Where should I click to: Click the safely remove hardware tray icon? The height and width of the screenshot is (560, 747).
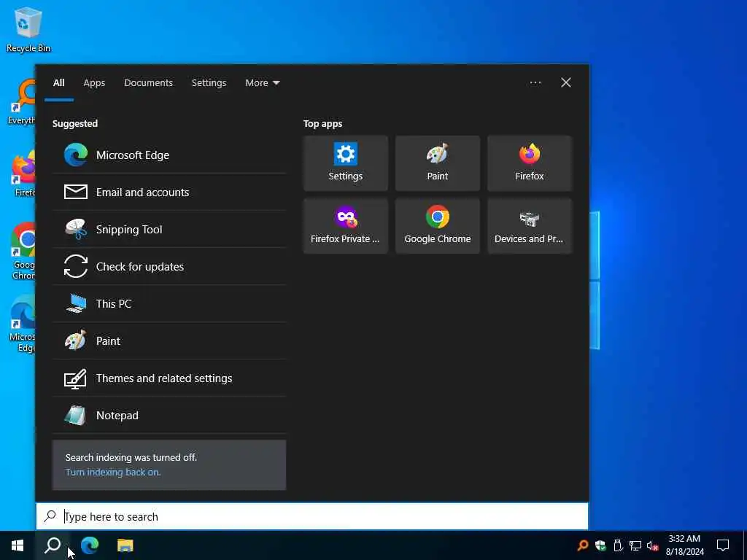click(618, 545)
